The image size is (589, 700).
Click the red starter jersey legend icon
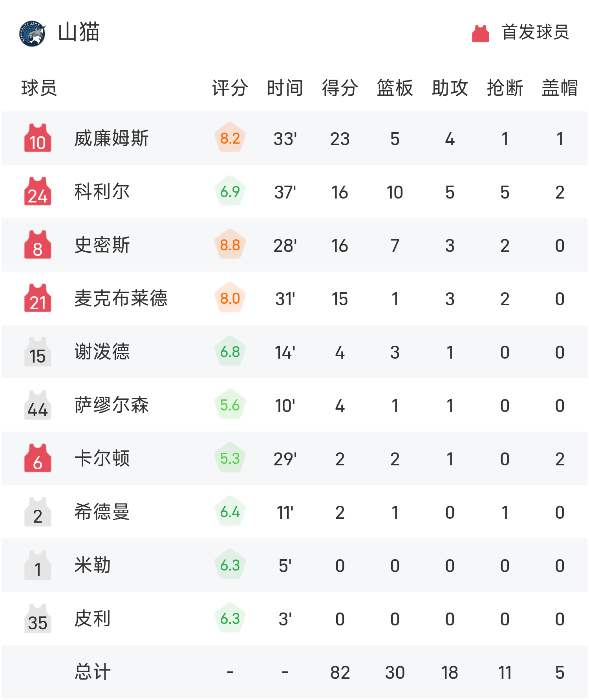point(480,33)
